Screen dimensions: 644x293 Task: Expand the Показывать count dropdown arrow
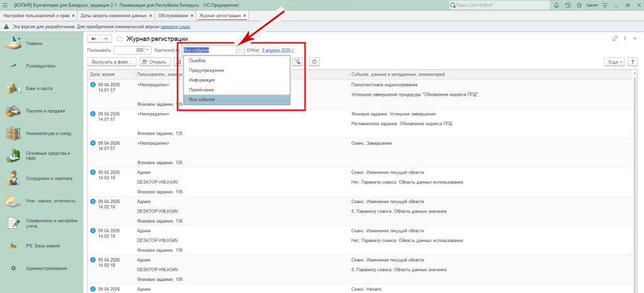(148, 50)
